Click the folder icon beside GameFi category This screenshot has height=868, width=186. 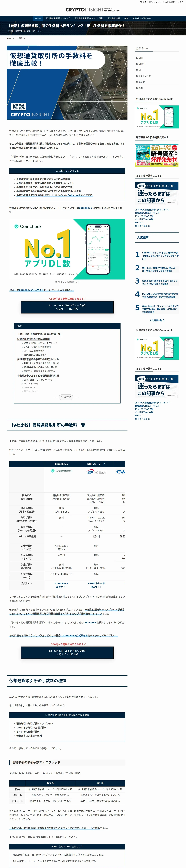click(137, 64)
